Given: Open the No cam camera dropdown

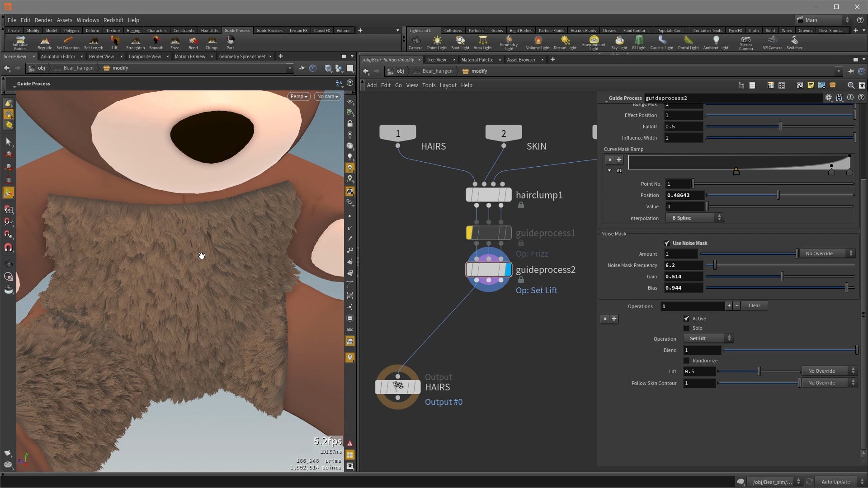Looking at the screenshot, I should [x=328, y=96].
